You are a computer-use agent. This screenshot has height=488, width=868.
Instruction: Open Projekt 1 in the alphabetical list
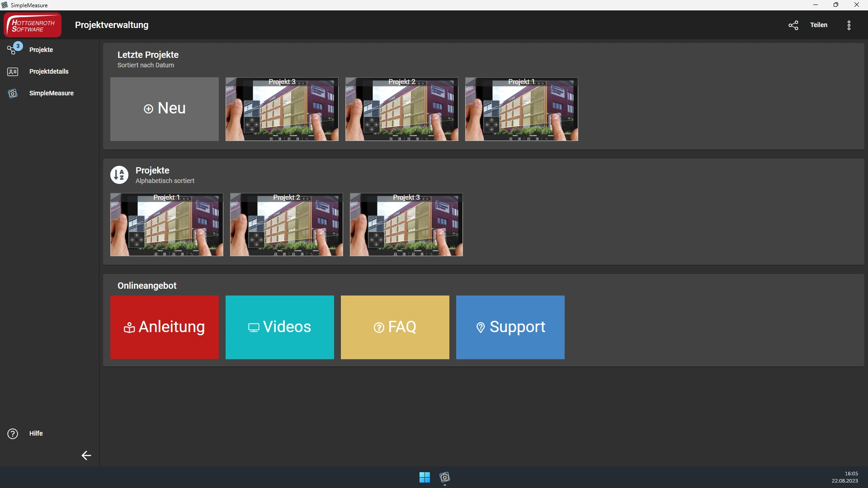(x=166, y=225)
